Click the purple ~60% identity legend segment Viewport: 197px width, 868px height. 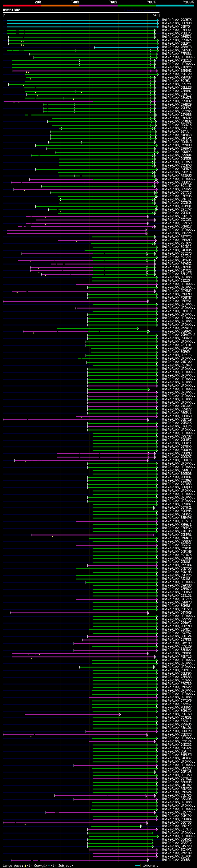click(99, 6)
